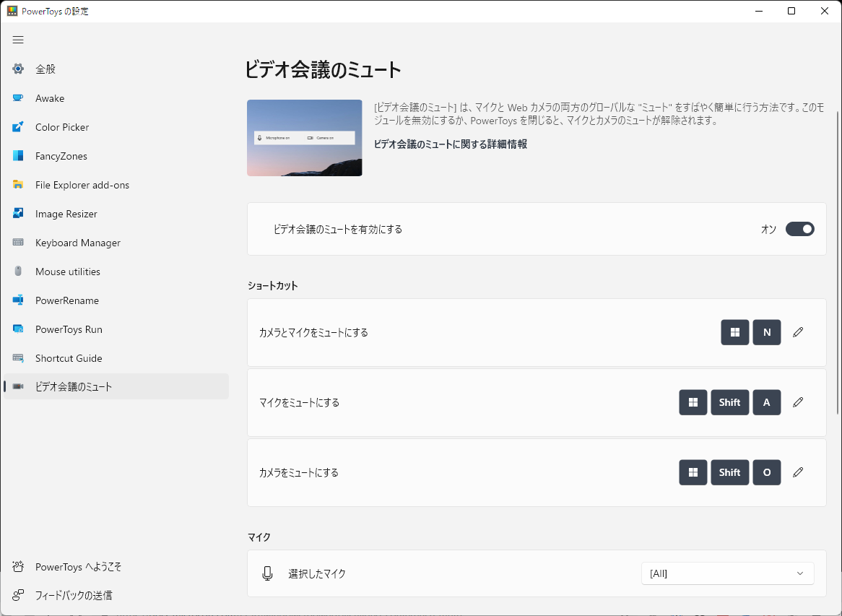This screenshot has height=616, width=842.
Task: Open PowerToys へようこそ
Action: click(x=116, y=567)
